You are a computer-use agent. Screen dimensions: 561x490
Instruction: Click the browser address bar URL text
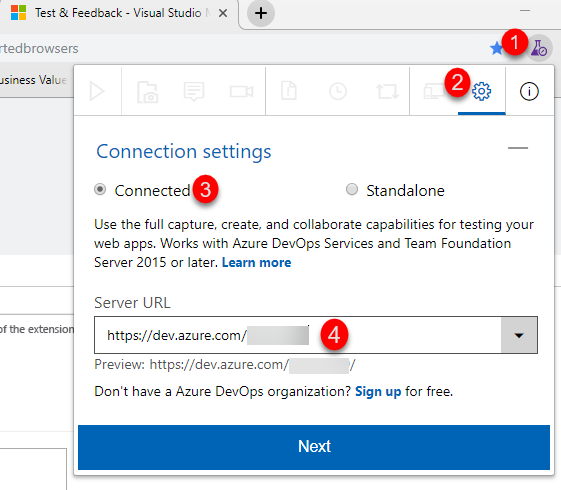coord(39,49)
